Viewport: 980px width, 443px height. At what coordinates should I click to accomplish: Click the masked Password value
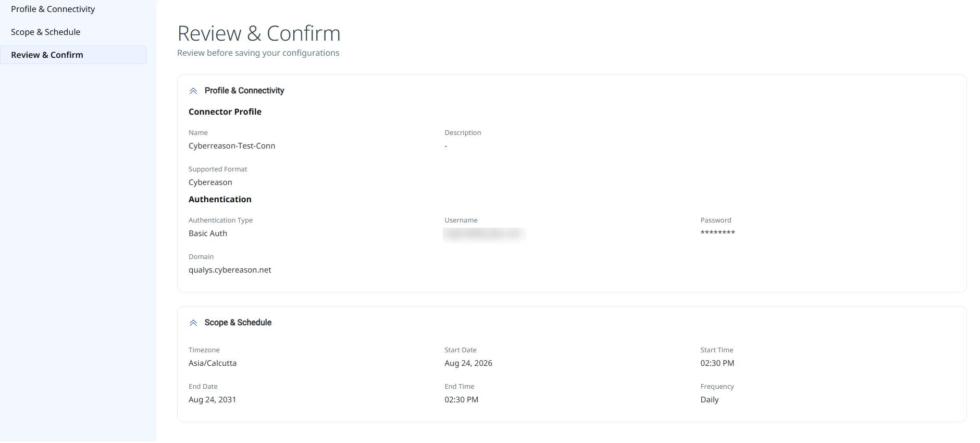(717, 233)
